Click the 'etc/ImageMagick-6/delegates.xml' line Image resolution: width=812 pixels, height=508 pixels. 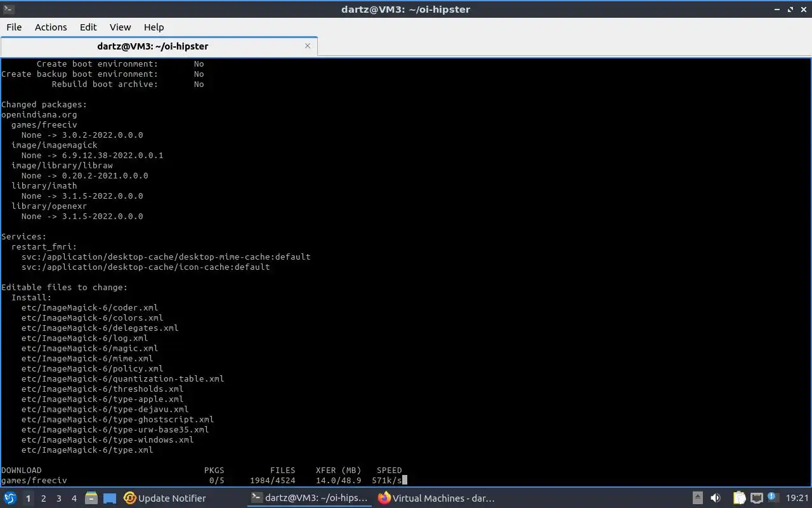100,328
